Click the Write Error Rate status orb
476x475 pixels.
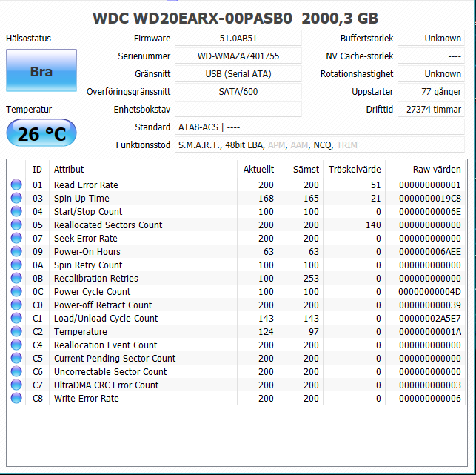tap(16, 399)
